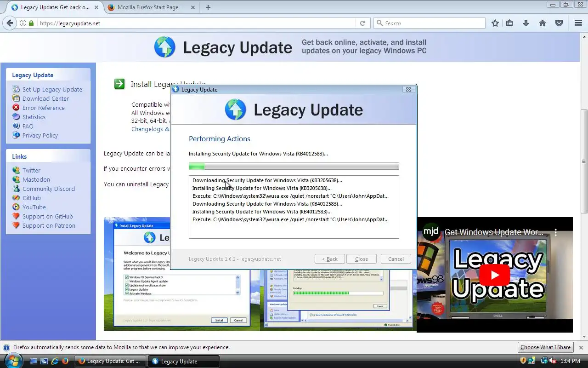This screenshot has width=588, height=368.
Task: Click the volume icon in system tray
Action: [x=552, y=361]
